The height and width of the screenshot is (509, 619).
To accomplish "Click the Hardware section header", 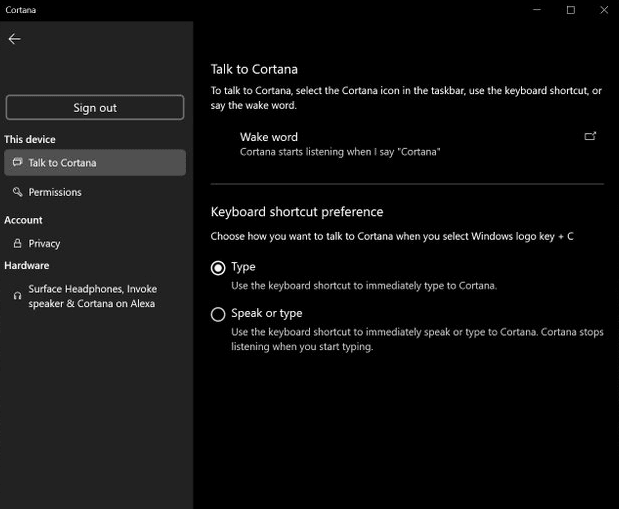I will (26, 265).
